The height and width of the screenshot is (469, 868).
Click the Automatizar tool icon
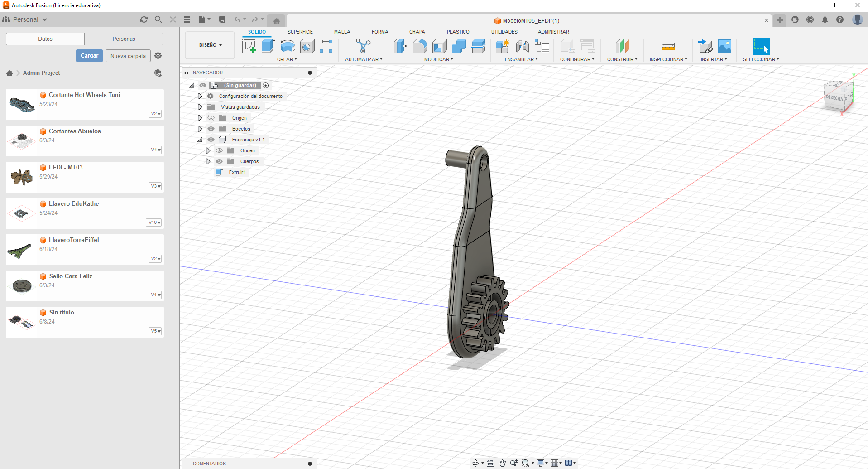(x=363, y=46)
